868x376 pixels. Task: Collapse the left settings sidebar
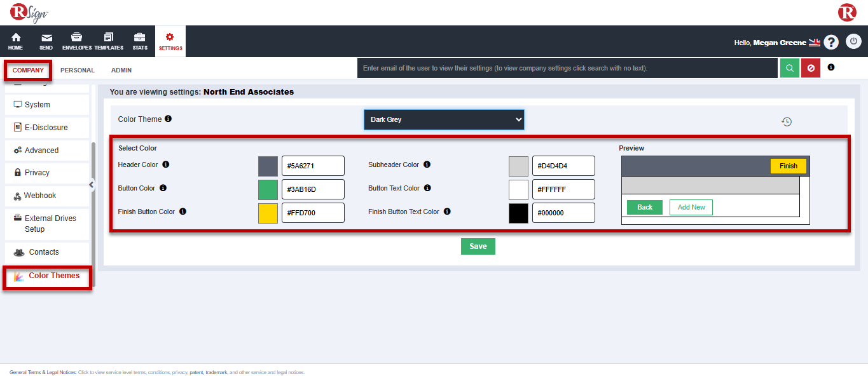pos(92,185)
